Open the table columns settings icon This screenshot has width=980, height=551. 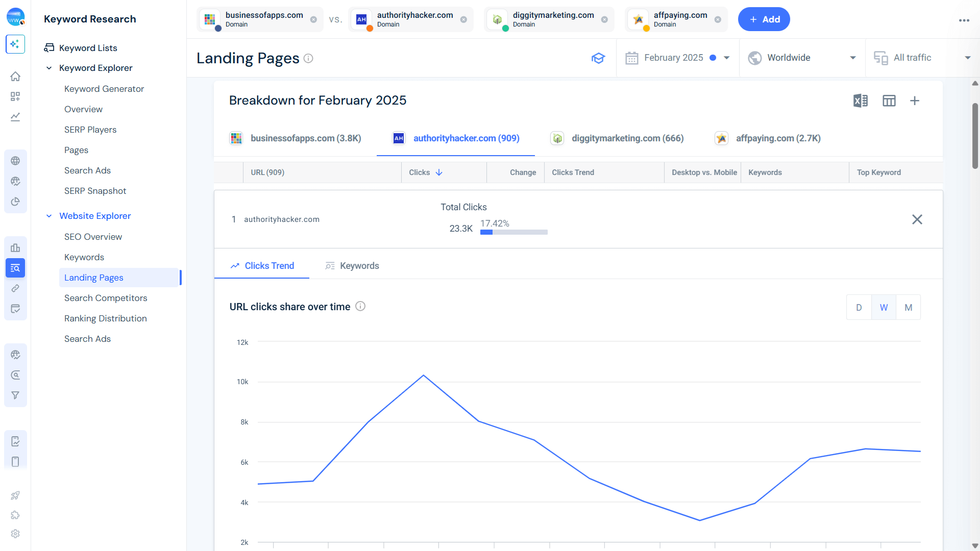[x=889, y=101]
